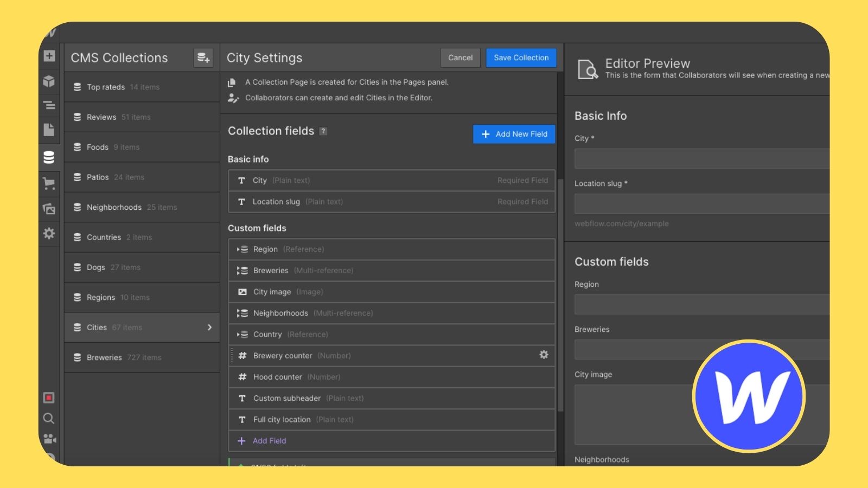Image resolution: width=868 pixels, height=488 pixels.
Task: Open the CMS database icon in sidebar
Action: pos(49,157)
